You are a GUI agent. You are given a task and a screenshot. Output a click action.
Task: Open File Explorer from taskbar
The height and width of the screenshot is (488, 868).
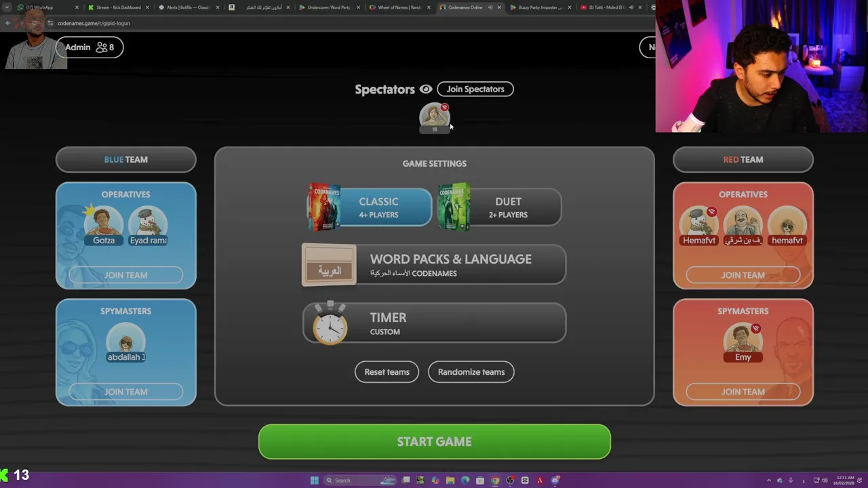[x=450, y=481]
